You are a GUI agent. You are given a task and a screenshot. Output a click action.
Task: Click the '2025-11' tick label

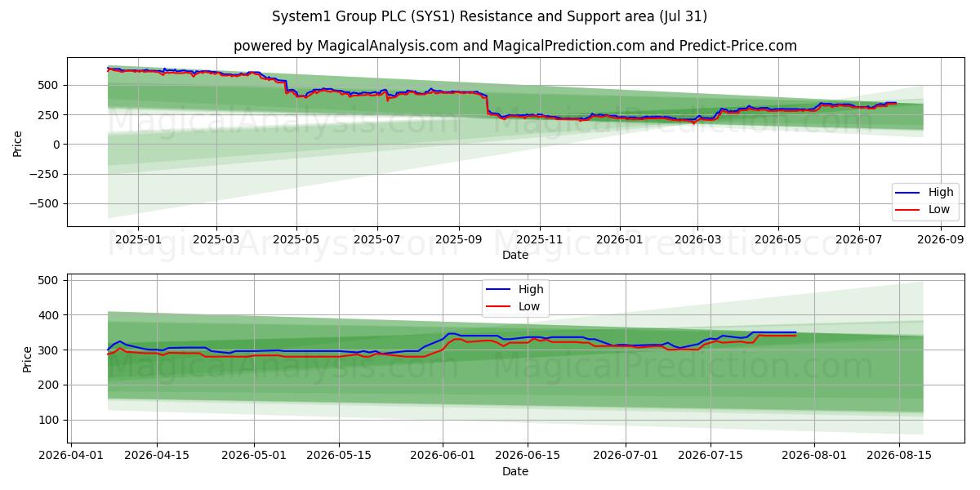point(539,239)
